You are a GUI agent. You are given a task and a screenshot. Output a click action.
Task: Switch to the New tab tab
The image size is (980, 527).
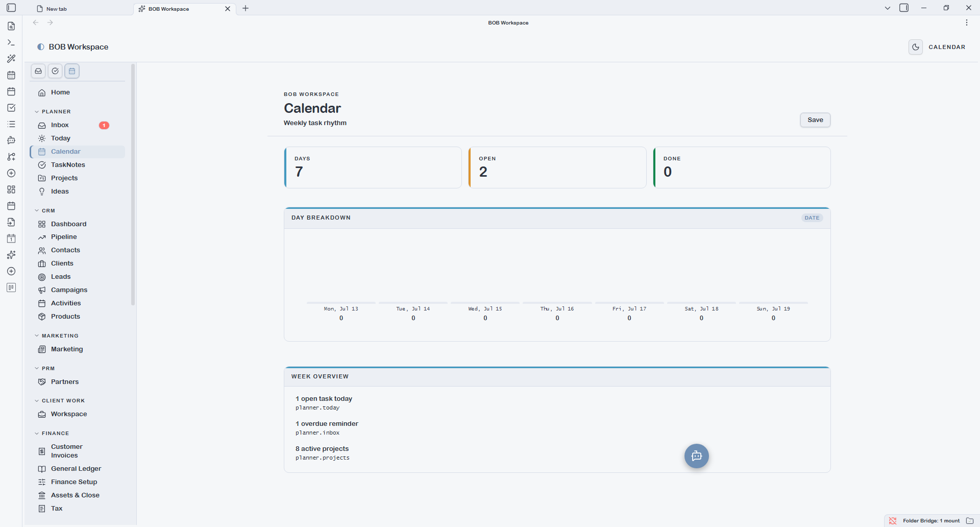click(x=82, y=9)
